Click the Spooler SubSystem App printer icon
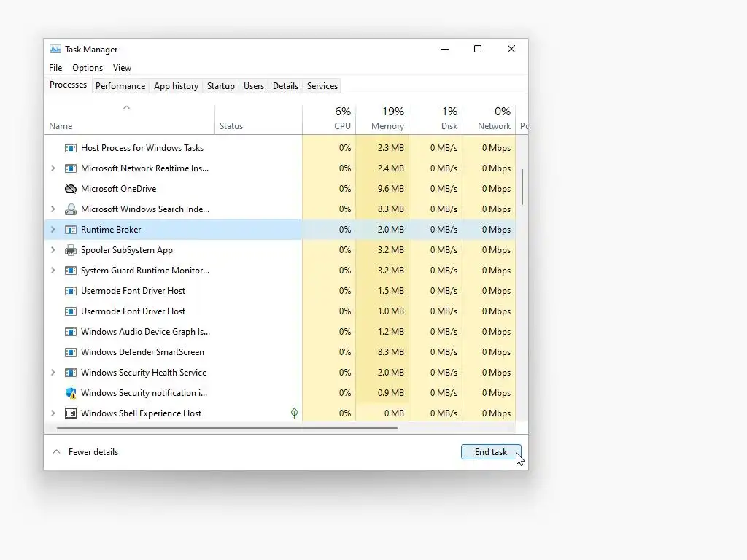The image size is (747, 560). point(71,250)
